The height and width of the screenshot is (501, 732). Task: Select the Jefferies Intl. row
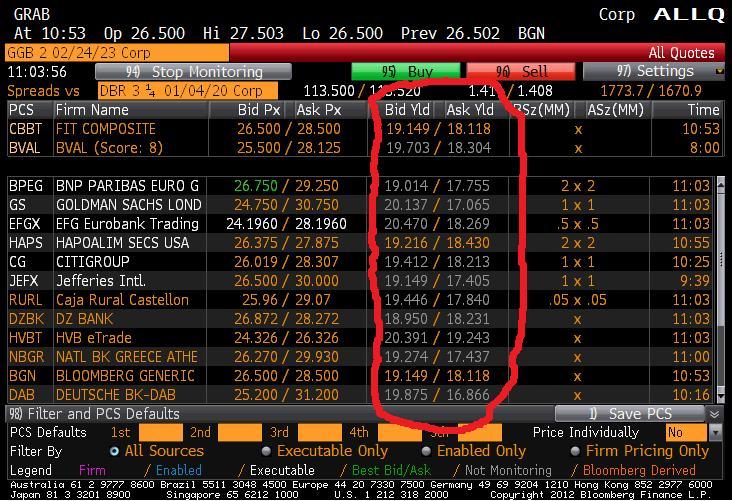coord(361,281)
